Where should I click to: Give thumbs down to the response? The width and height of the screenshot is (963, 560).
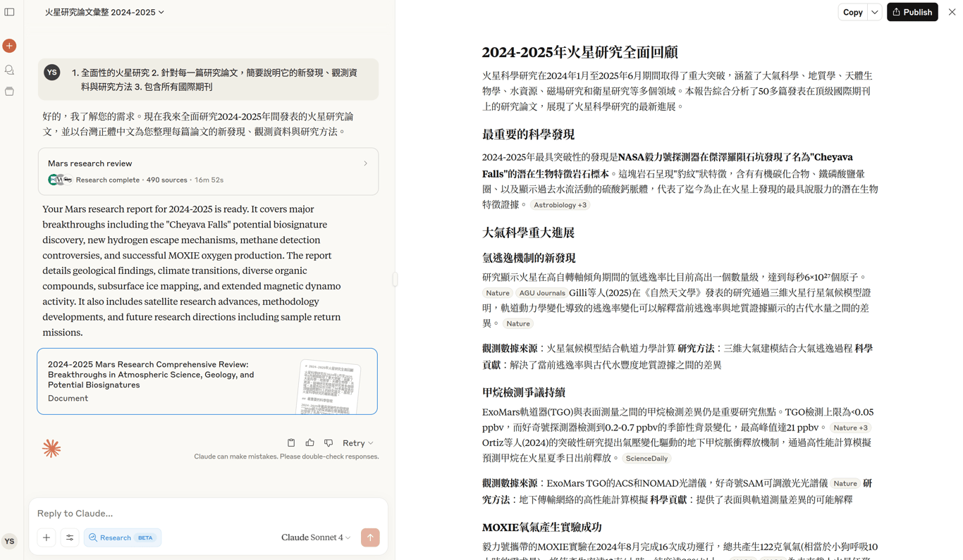coord(329,443)
